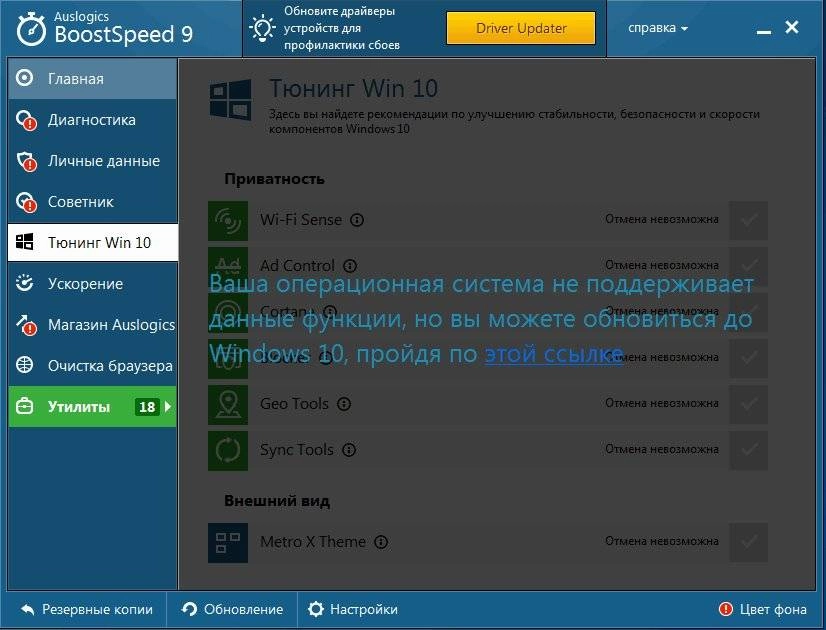Image resolution: width=826 pixels, height=630 pixels.
Task: Click the red alert icon by Цвет фона
Action: [726, 609]
